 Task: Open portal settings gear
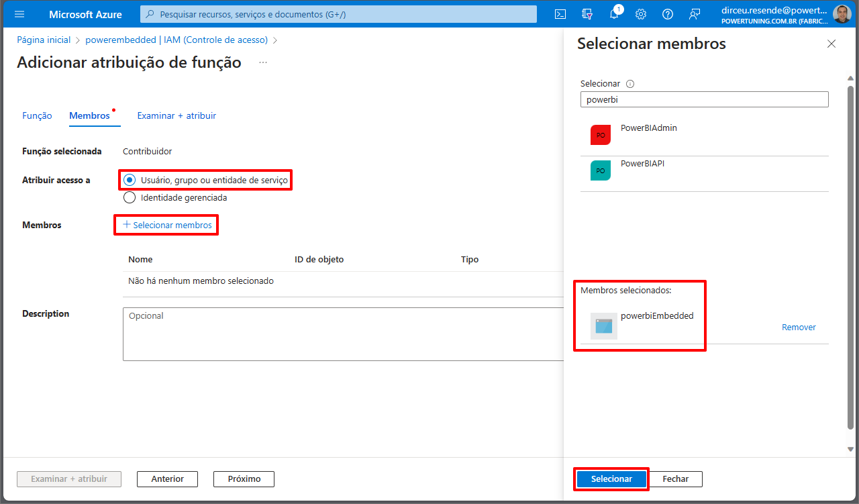(641, 14)
